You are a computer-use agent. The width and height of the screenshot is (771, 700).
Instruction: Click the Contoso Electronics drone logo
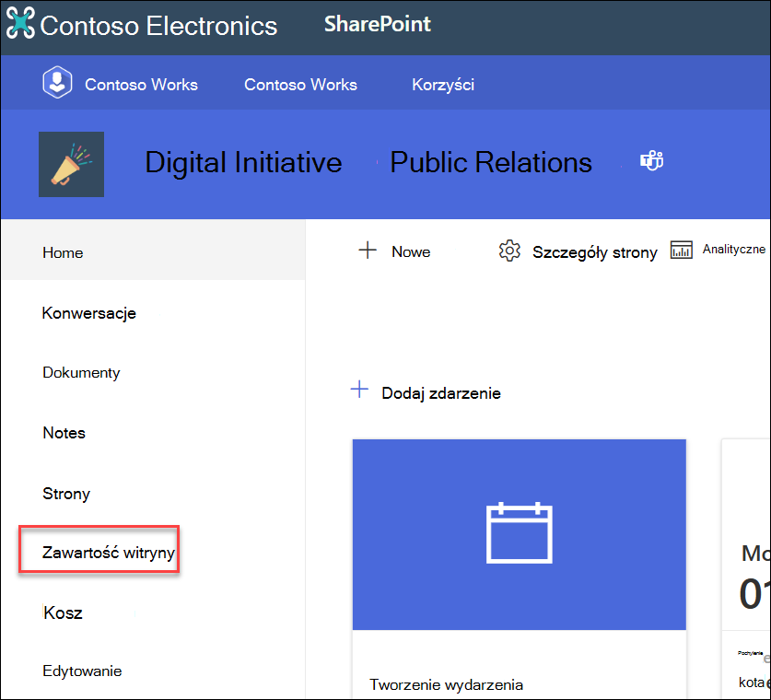(x=20, y=23)
